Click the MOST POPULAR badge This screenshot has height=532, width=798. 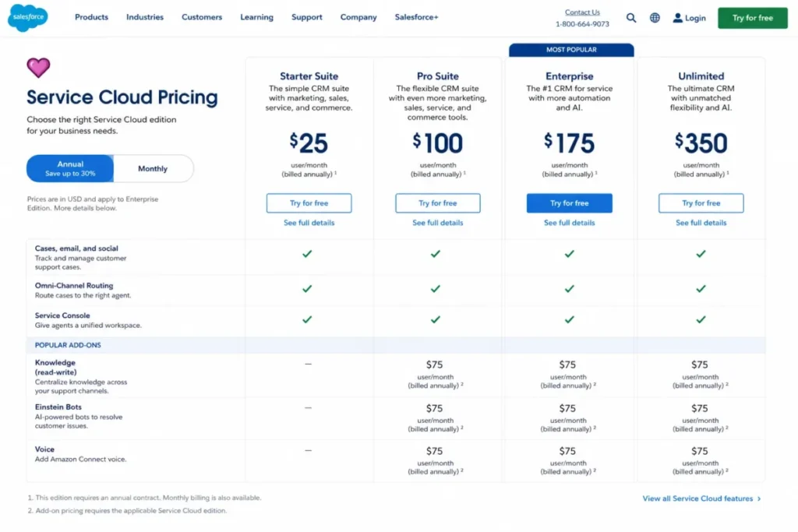tap(571, 50)
